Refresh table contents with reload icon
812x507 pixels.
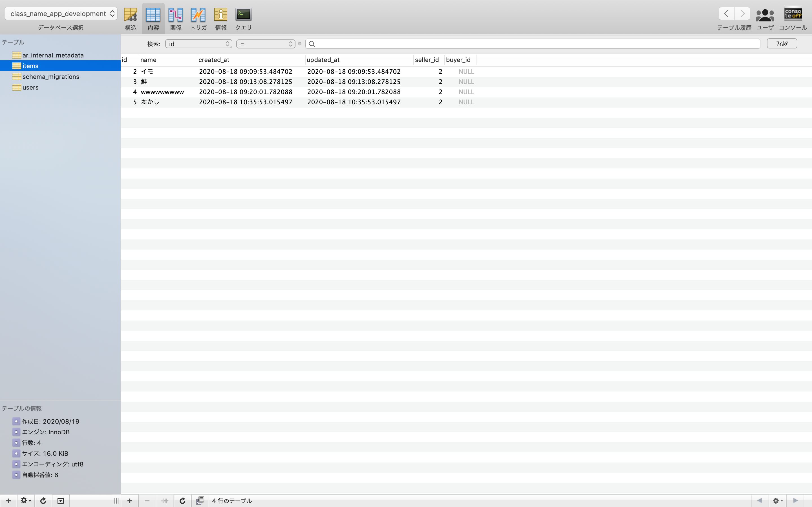pos(182,501)
